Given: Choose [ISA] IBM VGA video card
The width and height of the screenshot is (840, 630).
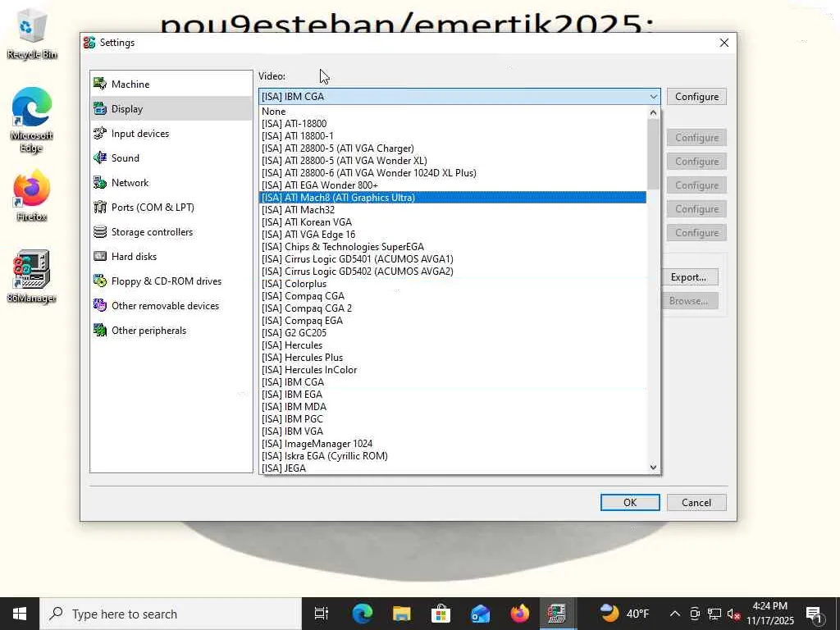Looking at the screenshot, I should [x=453, y=431].
